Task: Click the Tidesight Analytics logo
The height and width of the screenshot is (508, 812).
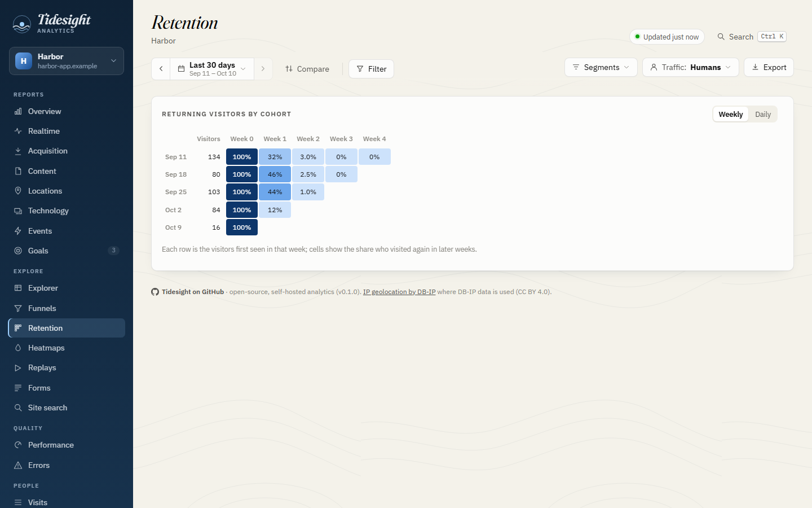Action: [x=52, y=23]
